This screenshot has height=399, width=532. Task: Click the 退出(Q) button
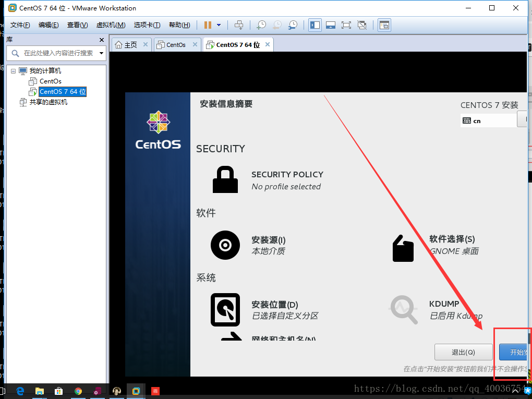click(x=464, y=352)
